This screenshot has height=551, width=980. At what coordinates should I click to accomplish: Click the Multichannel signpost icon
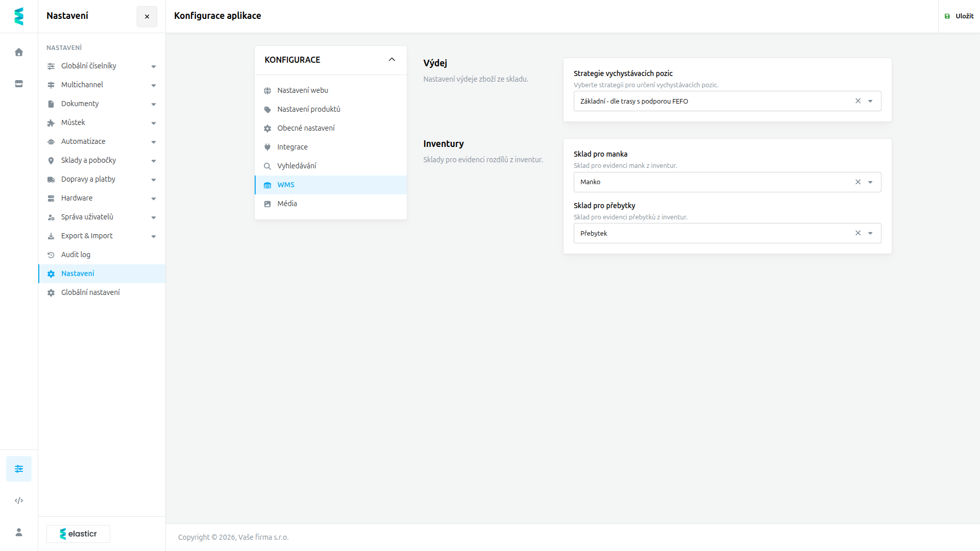coord(51,85)
